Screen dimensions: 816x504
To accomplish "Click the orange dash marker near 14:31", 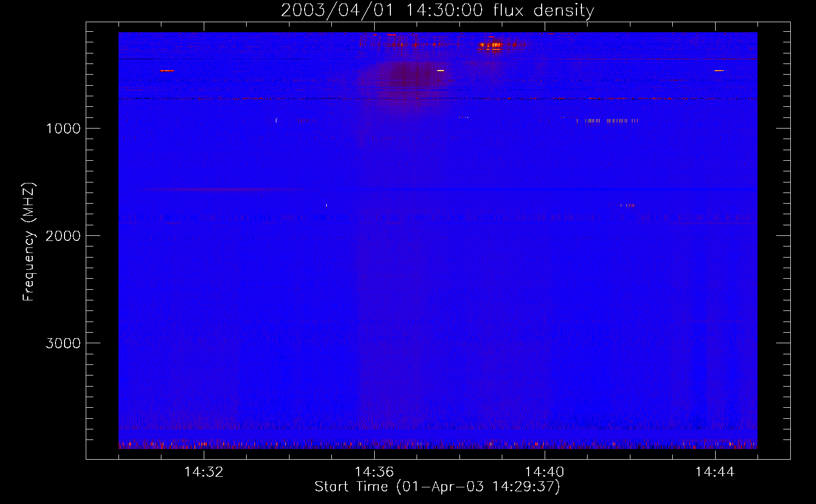I will (x=167, y=71).
